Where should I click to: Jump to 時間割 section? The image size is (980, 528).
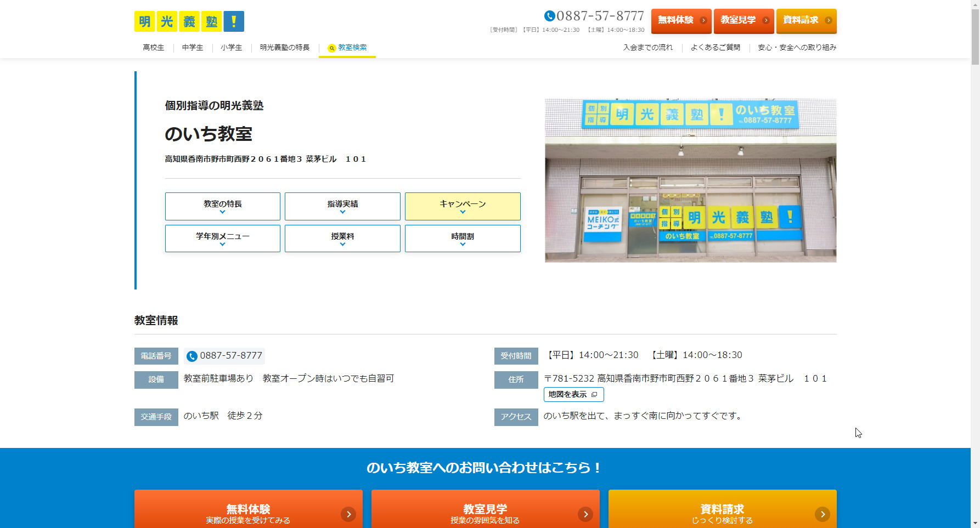(x=463, y=239)
